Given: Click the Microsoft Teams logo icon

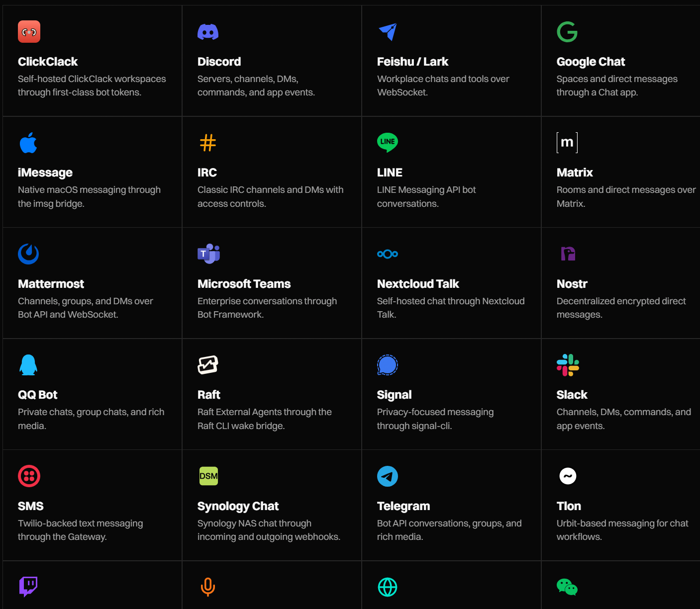Looking at the screenshot, I should click(x=208, y=254).
